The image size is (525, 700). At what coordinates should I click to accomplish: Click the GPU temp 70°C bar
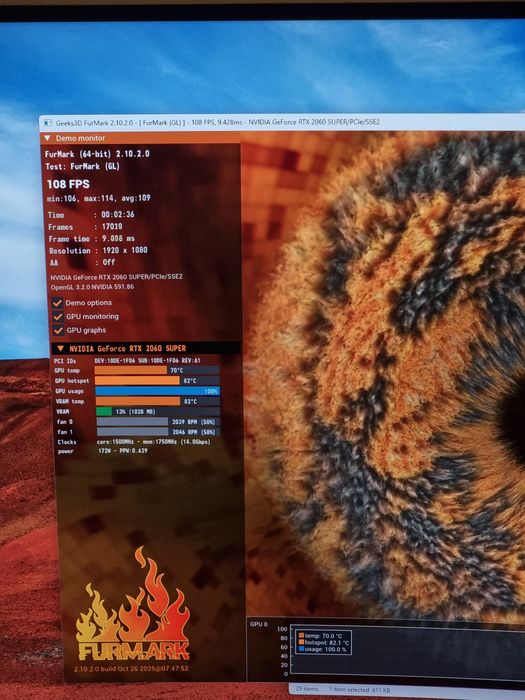(x=157, y=371)
